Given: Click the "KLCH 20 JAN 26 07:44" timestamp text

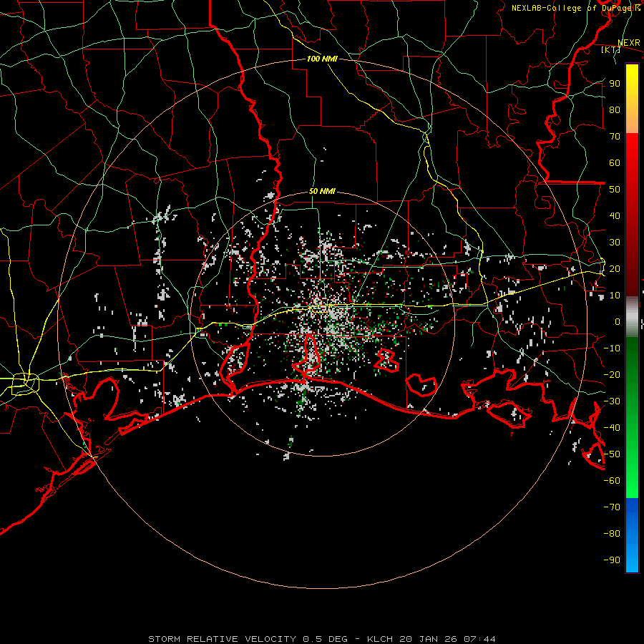Looking at the screenshot, I should [431, 639].
